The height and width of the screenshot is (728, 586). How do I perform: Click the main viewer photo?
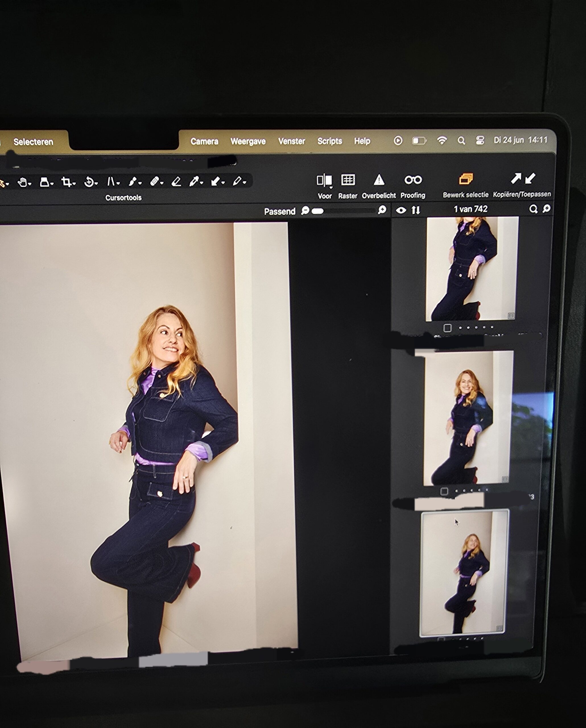tap(149, 440)
